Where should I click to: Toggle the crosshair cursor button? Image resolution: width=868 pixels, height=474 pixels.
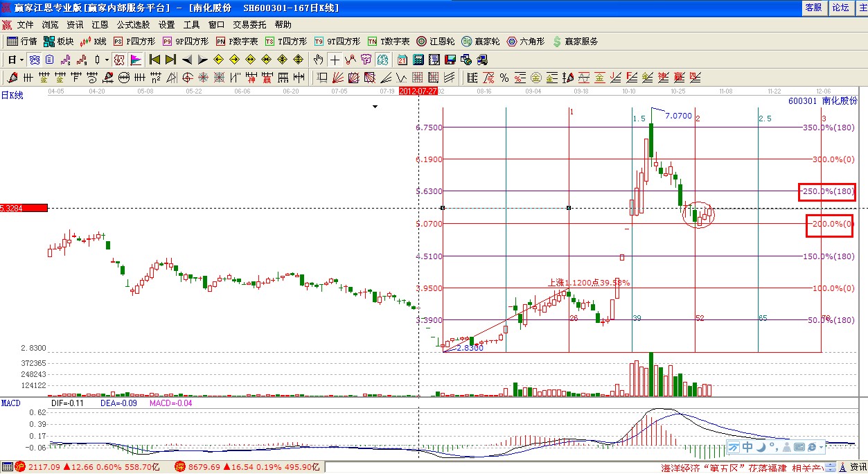[x=335, y=60]
